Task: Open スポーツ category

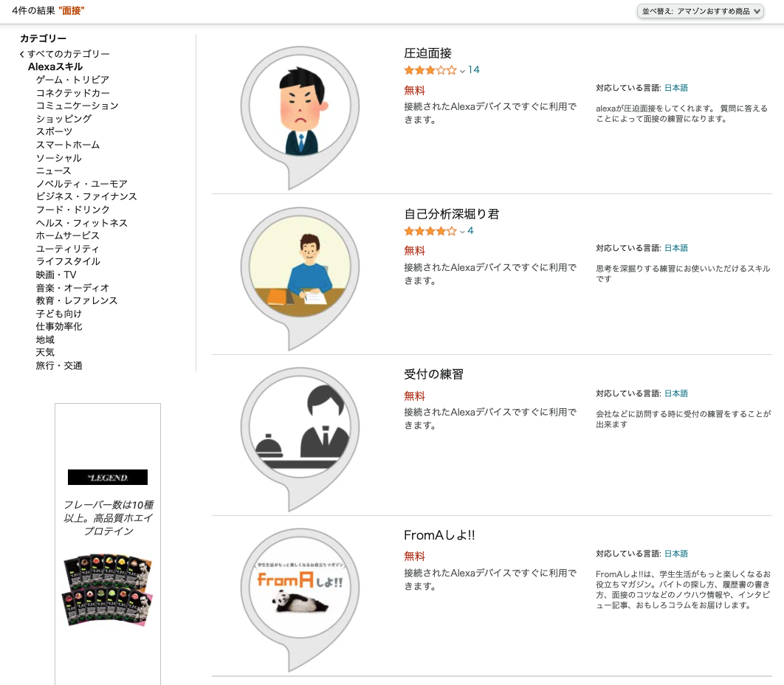Action: click(54, 131)
